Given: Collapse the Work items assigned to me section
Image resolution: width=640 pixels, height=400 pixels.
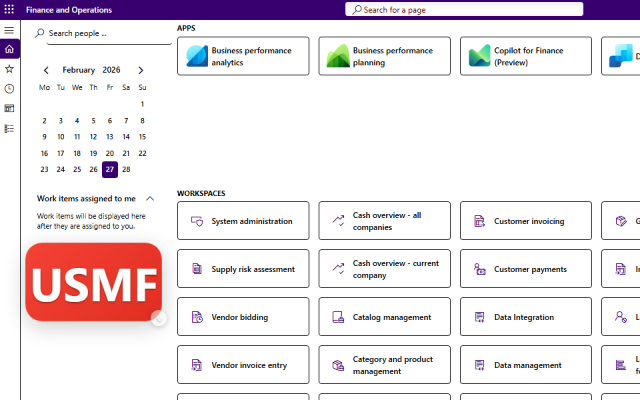Looking at the screenshot, I should [150, 199].
